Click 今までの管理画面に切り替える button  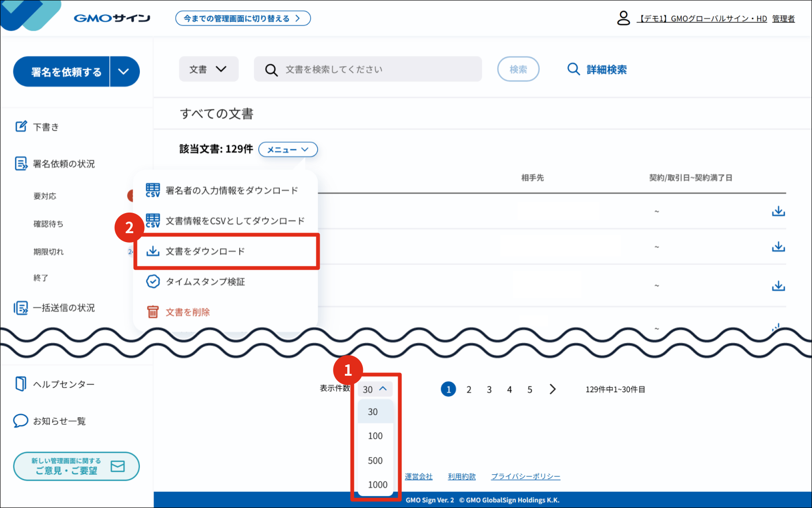click(243, 19)
